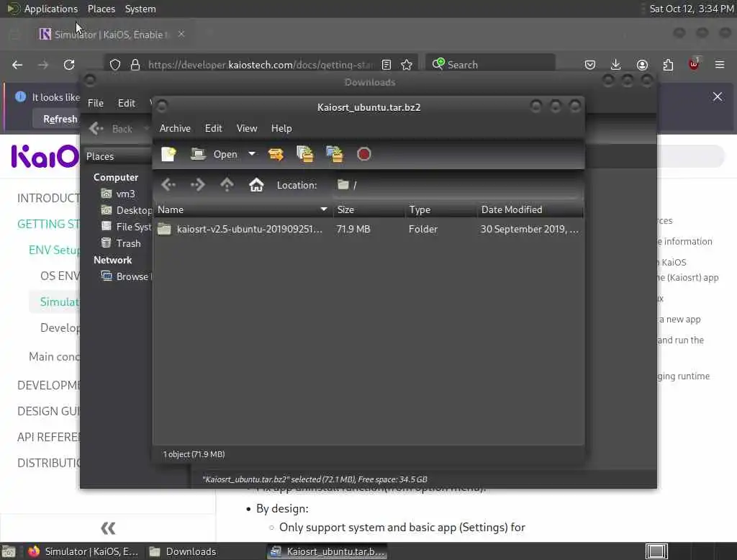The width and height of the screenshot is (737, 560).
Task: Click the Firefox URL address bar
Action: (x=260, y=65)
